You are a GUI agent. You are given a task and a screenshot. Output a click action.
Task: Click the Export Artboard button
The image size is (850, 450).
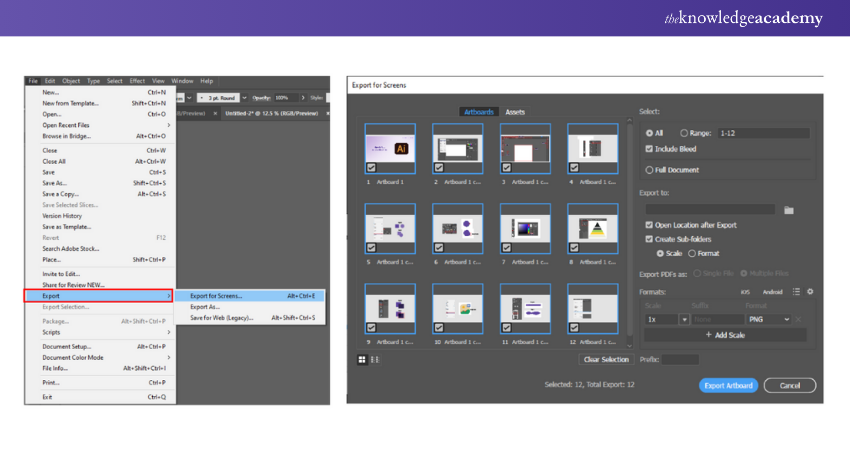pyautogui.click(x=728, y=385)
